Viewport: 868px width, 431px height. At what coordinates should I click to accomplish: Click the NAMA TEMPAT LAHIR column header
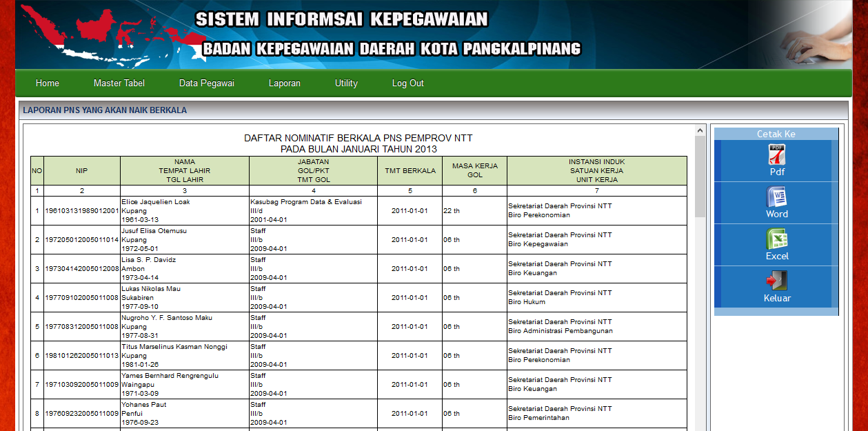pos(185,170)
